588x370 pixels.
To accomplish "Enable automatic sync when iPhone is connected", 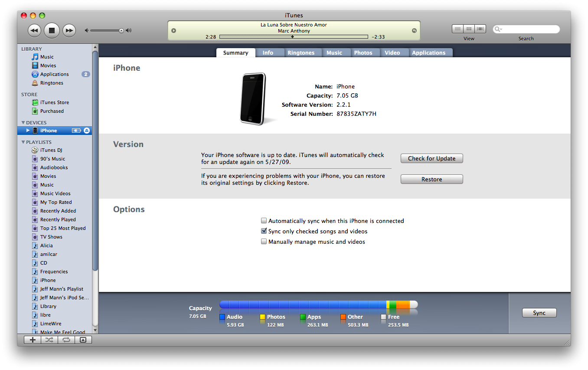I will click(264, 221).
